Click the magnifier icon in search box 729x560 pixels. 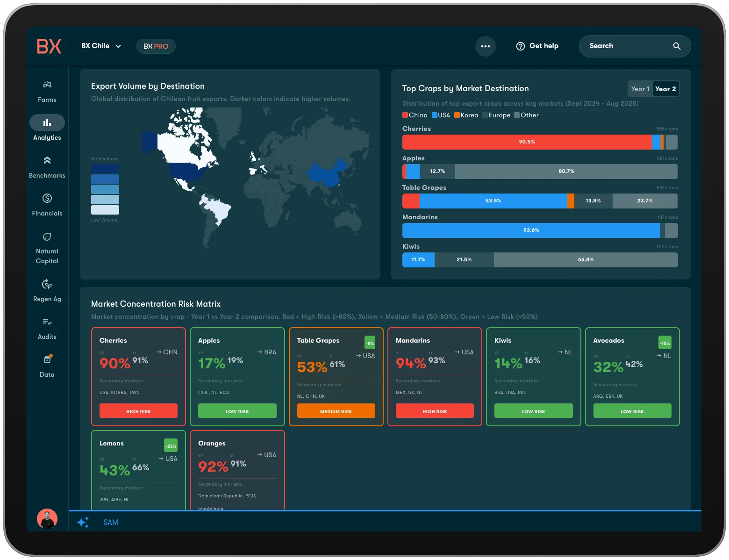click(677, 46)
